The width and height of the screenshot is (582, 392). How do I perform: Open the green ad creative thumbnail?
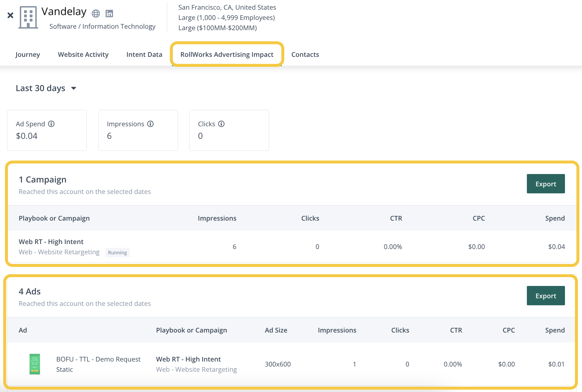click(35, 364)
